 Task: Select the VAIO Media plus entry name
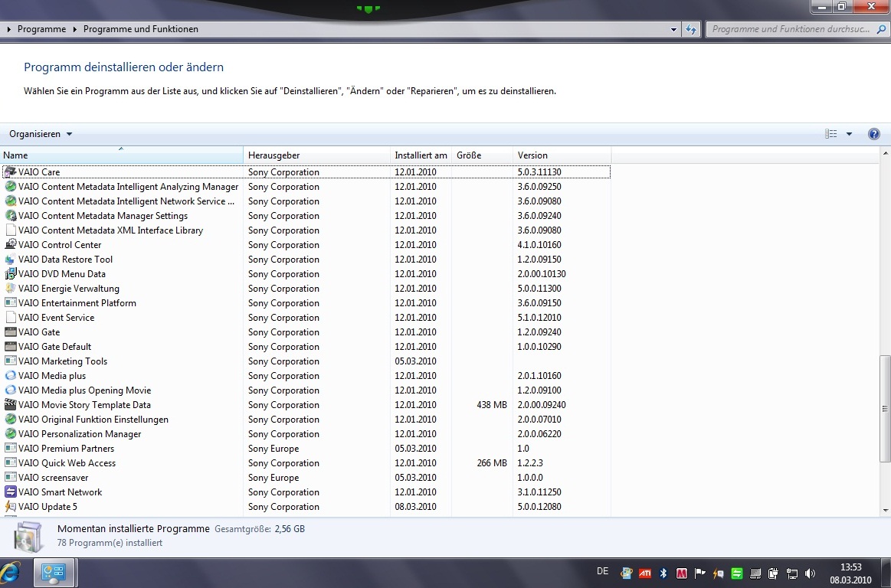(51, 375)
